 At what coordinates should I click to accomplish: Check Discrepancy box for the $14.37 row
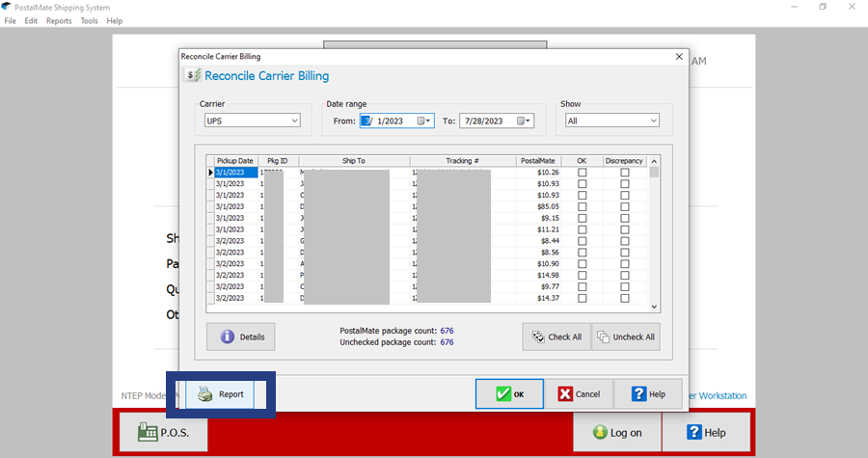coord(624,298)
